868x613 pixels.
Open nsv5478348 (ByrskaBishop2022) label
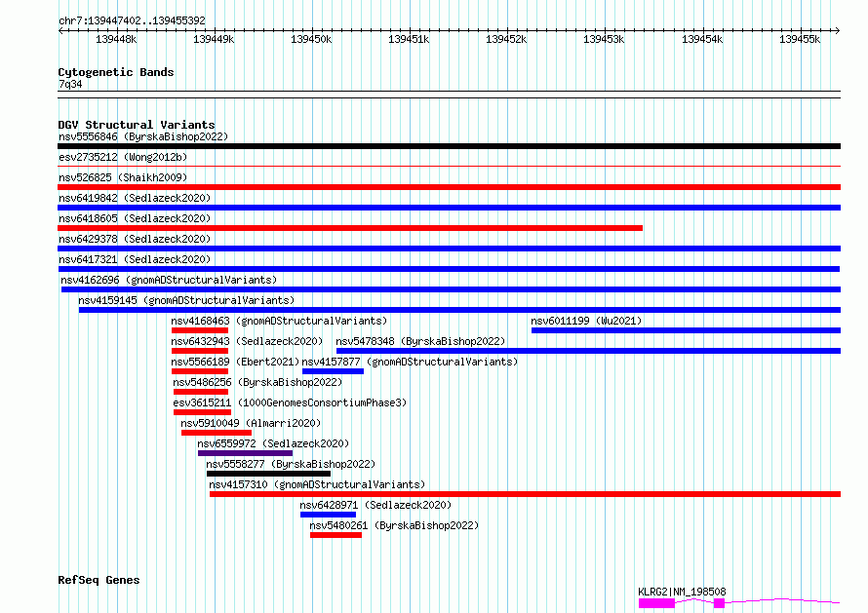[420, 341]
